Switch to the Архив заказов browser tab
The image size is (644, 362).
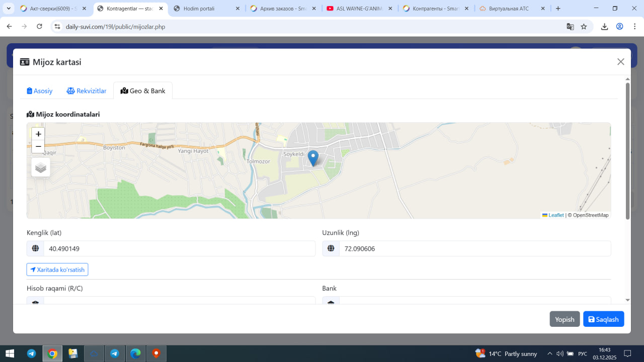[283, 9]
